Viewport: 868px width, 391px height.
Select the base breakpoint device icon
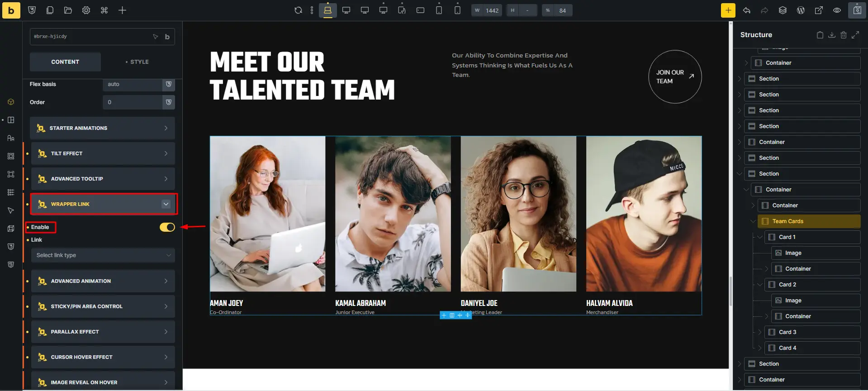327,10
